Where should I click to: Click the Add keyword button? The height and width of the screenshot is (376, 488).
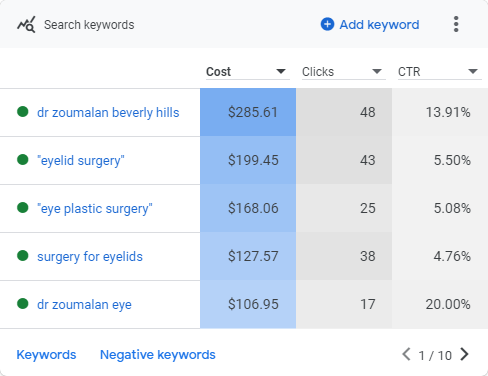tap(370, 25)
